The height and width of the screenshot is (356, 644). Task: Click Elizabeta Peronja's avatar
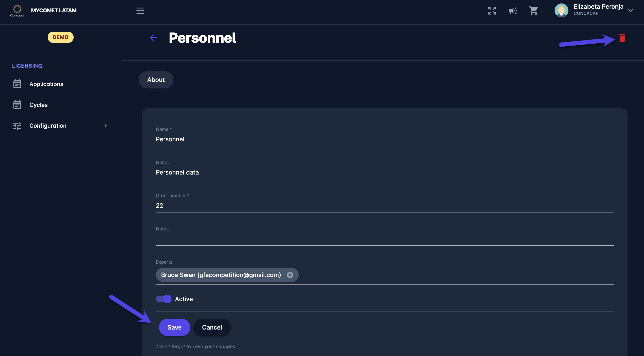[x=561, y=10]
